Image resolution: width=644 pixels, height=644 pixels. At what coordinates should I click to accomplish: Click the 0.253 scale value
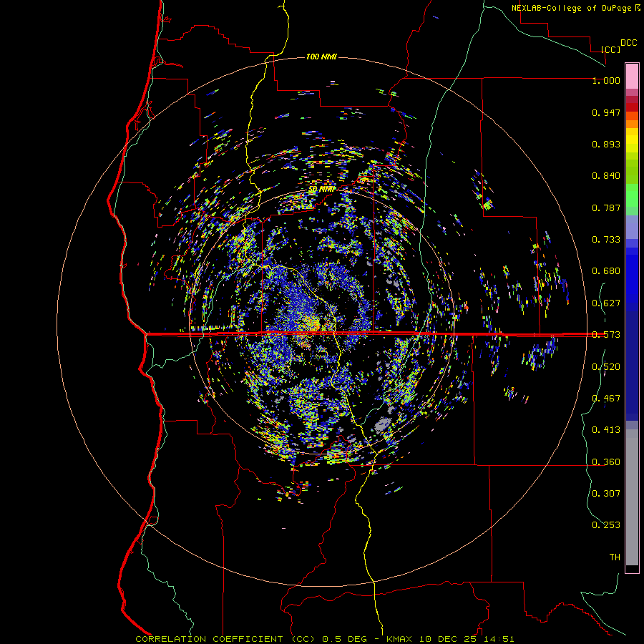point(606,525)
